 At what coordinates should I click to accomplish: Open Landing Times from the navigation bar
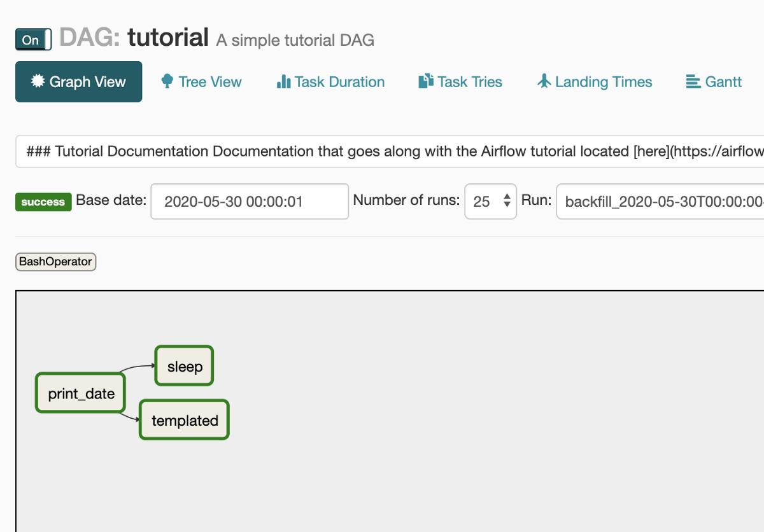[x=593, y=81]
